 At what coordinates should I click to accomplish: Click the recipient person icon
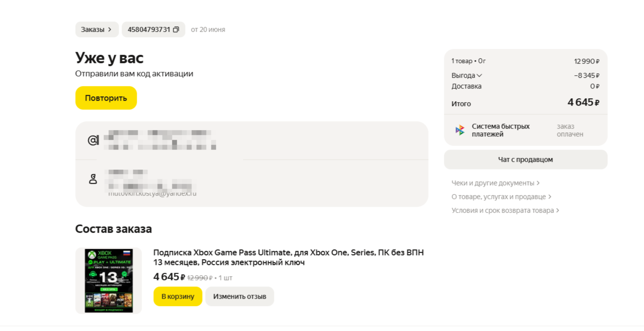(93, 179)
